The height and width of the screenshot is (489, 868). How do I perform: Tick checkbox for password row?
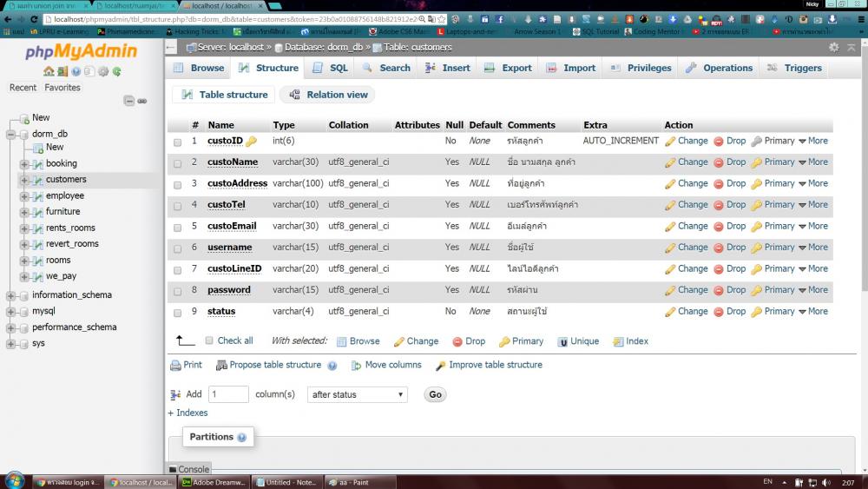[177, 291]
